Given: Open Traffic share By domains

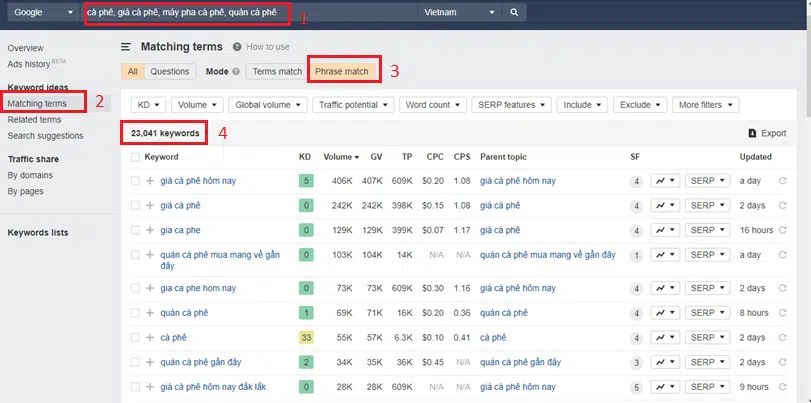Looking at the screenshot, I should [x=30, y=175].
